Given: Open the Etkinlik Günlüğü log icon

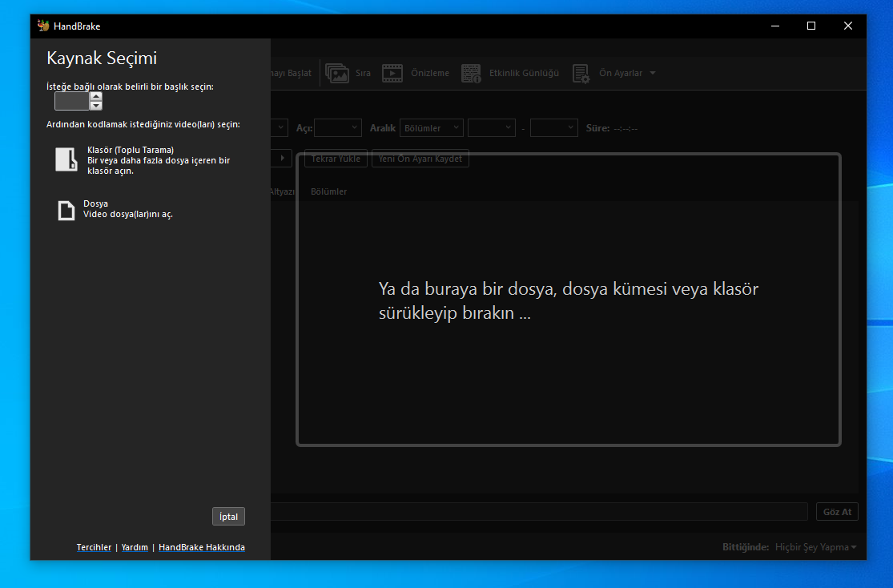Looking at the screenshot, I should pyautogui.click(x=472, y=74).
